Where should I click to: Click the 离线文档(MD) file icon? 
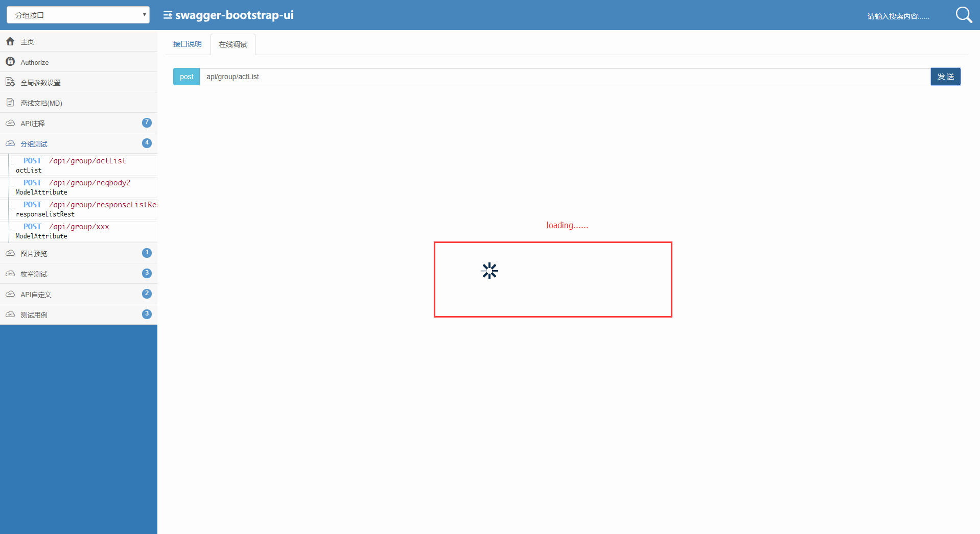(10, 102)
